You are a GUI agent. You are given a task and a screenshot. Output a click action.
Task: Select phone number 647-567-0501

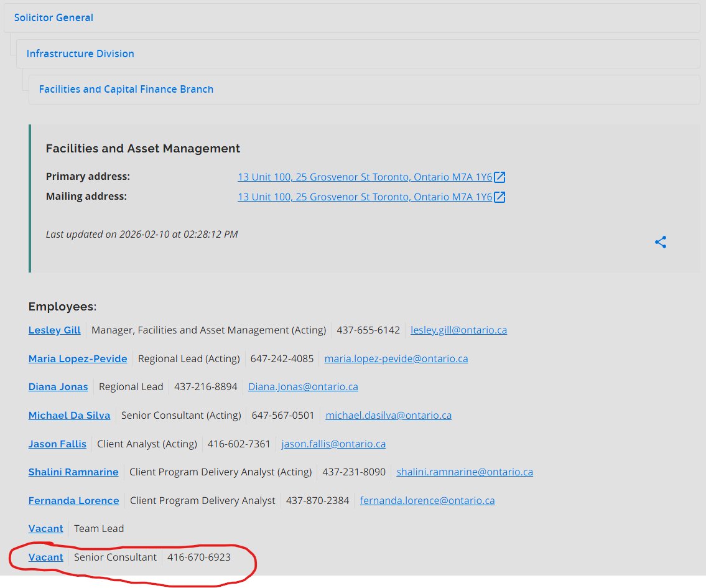[283, 415]
